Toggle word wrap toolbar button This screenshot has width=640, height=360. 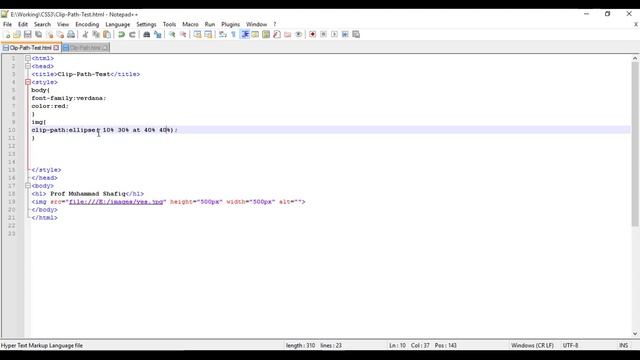click(223, 35)
